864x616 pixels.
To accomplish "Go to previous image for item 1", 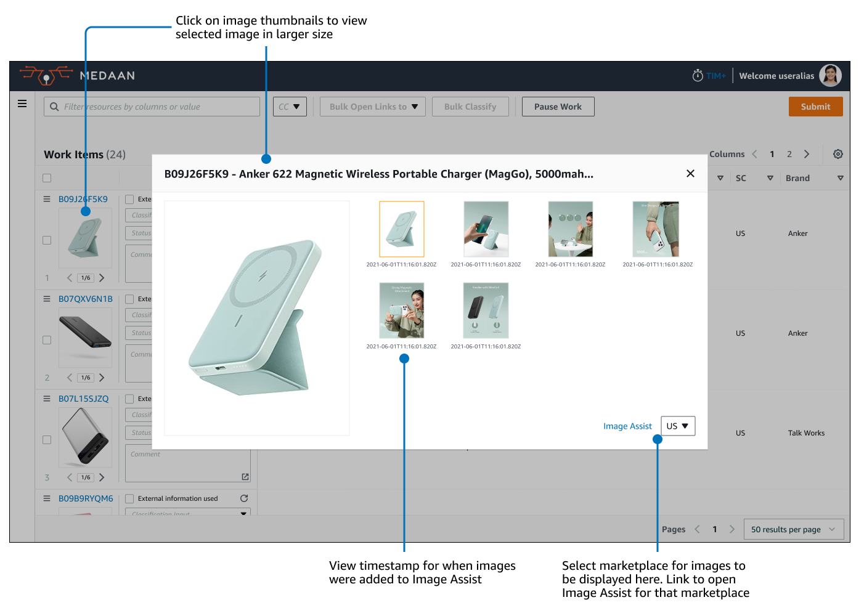I will (70, 278).
